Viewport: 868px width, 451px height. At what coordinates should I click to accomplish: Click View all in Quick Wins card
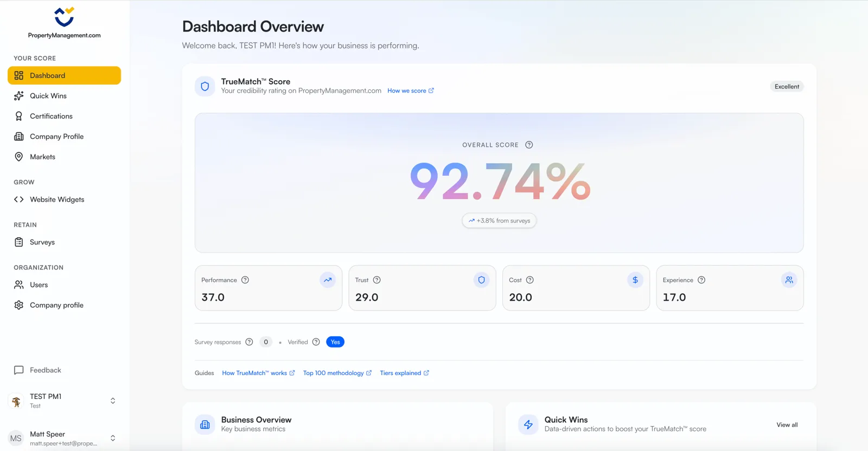tap(787, 425)
